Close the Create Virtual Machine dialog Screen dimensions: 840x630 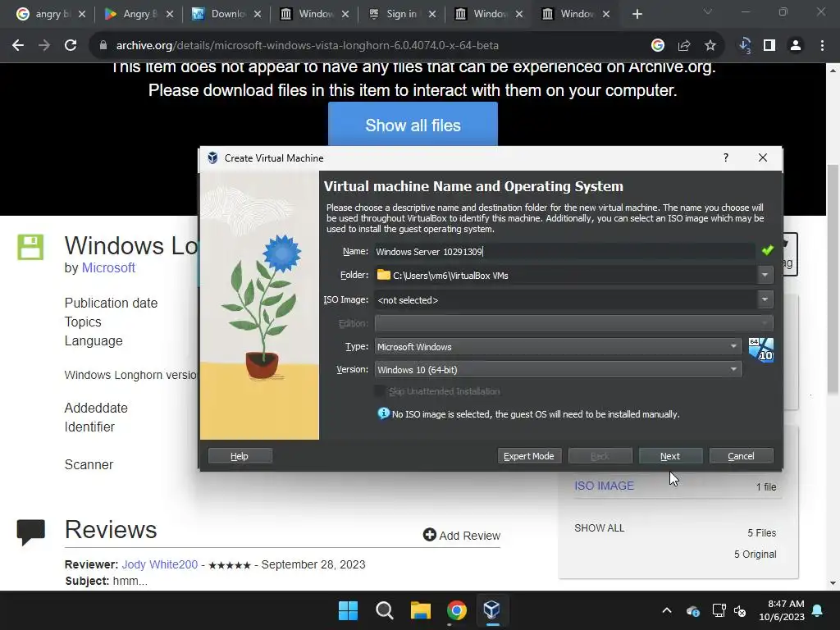tap(763, 157)
